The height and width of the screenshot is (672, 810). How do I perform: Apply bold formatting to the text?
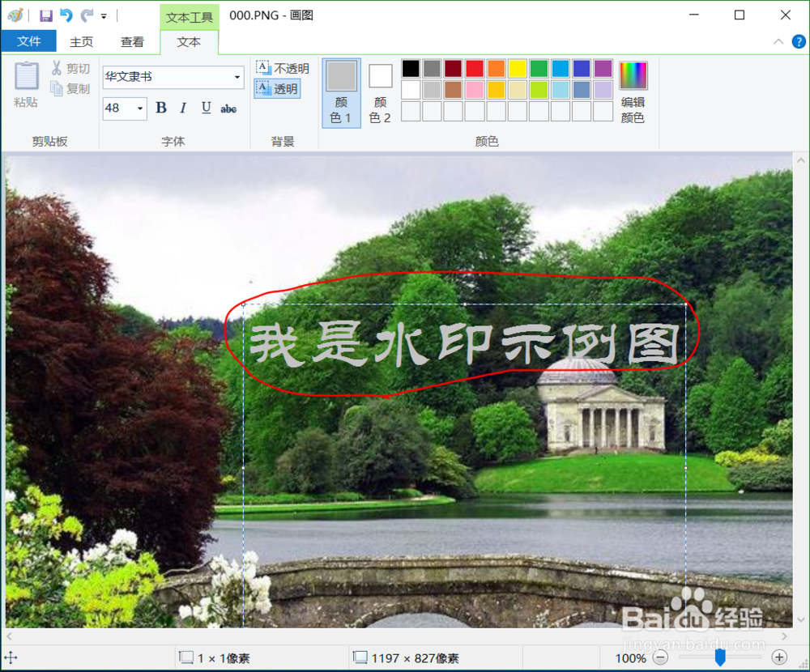[160, 108]
